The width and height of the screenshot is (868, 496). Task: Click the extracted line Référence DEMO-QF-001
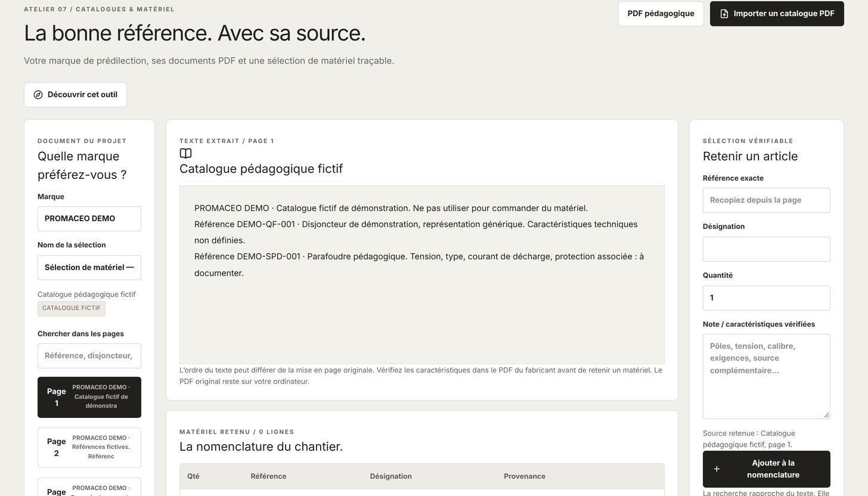click(416, 232)
